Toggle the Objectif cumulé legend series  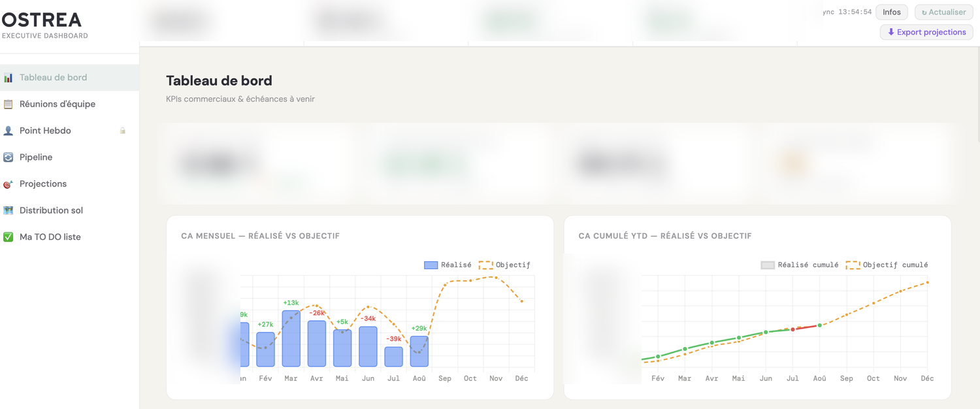(x=887, y=265)
